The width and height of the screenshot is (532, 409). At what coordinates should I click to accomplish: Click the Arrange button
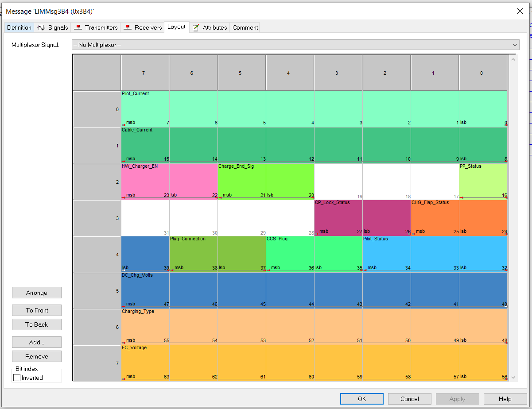[x=37, y=293]
